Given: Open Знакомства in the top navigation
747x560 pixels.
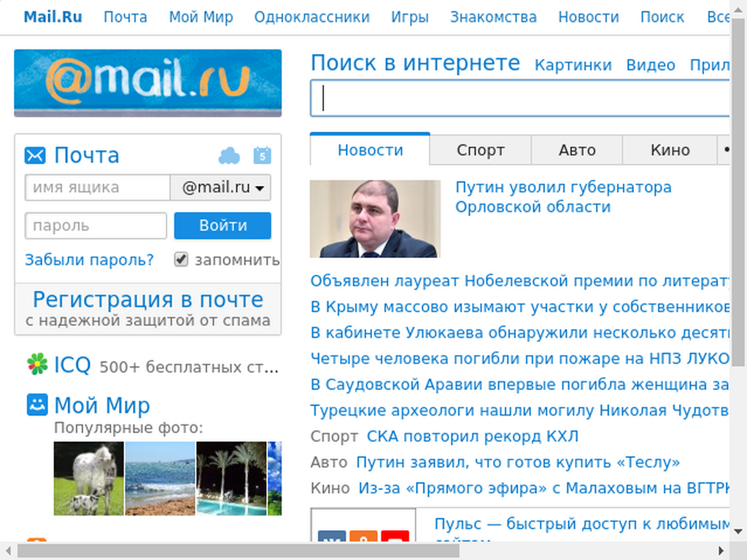Looking at the screenshot, I should point(494,17).
